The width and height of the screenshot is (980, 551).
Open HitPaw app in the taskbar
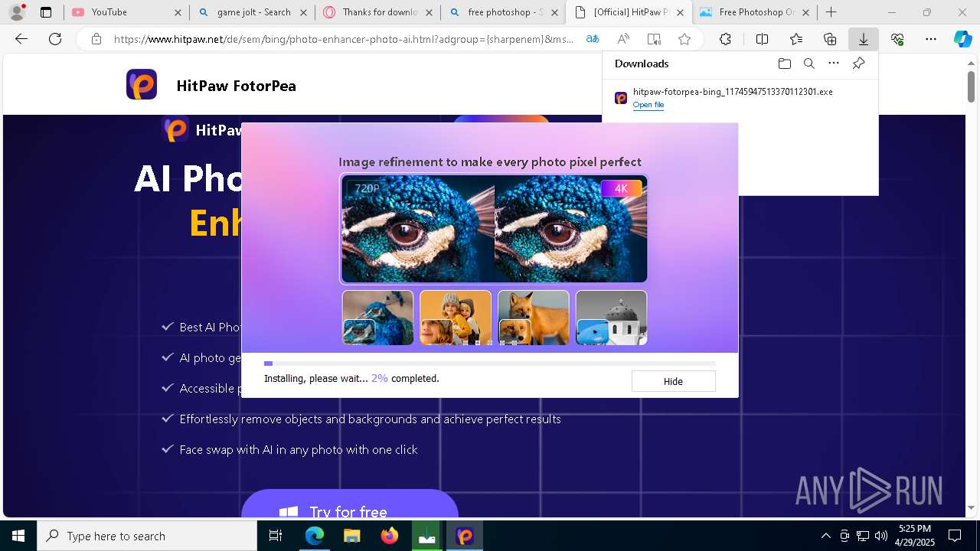[x=465, y=536]
